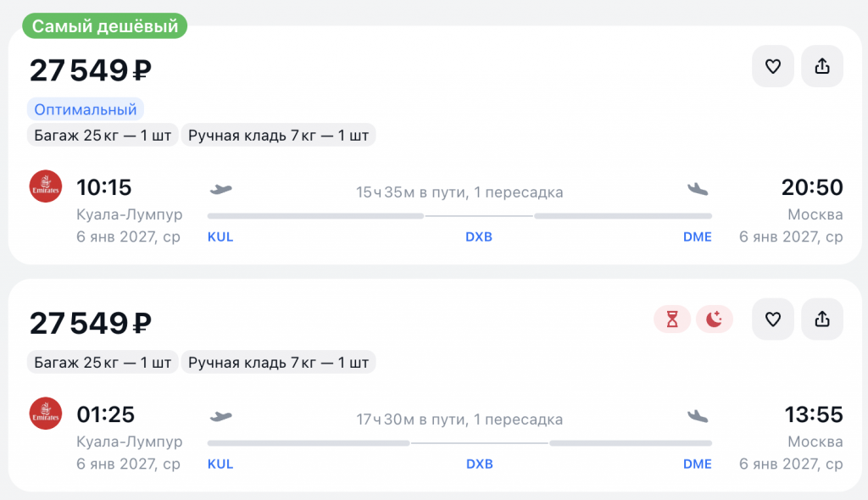Image resolution: width=868 pixels, height=500 pixels.
Task: Open KUL airport link in first flight
Action: pos(220,237)
